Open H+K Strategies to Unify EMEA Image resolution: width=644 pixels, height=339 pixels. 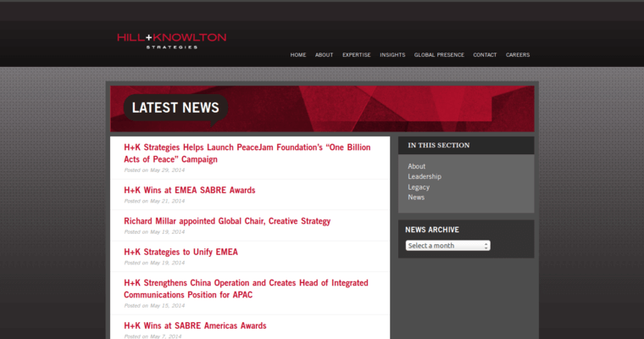click(180, 252)
